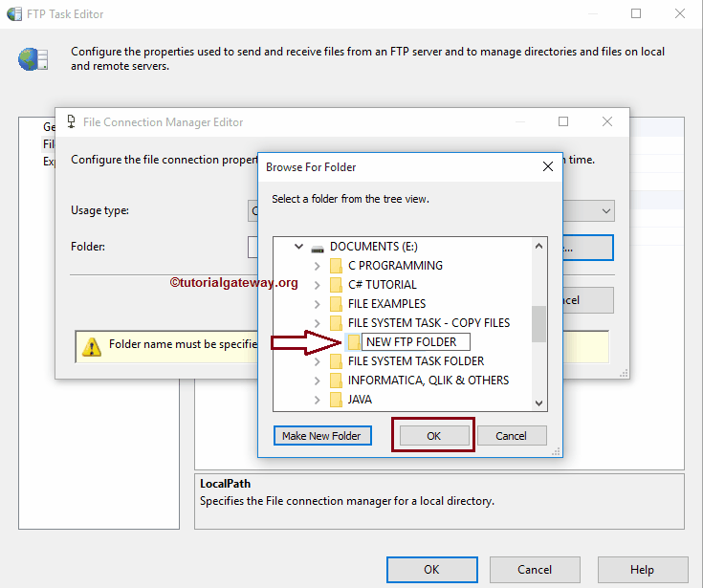The image size is (703, 588).
Task: Select FILE SYSTEM TASK - COPY FILES
Action: (x=429, y=323)
